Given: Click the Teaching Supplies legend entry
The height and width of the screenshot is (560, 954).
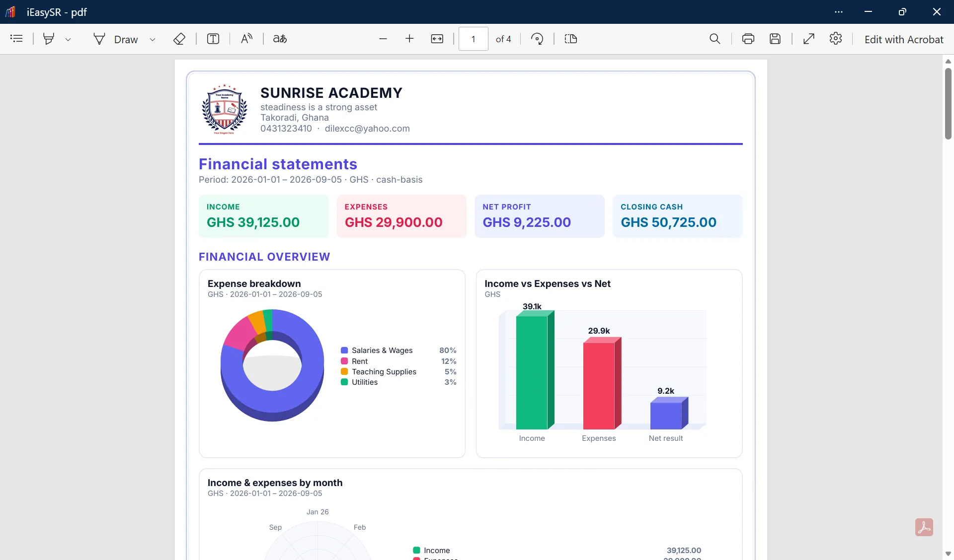Looking at the screenshot, I should [398, 372].
